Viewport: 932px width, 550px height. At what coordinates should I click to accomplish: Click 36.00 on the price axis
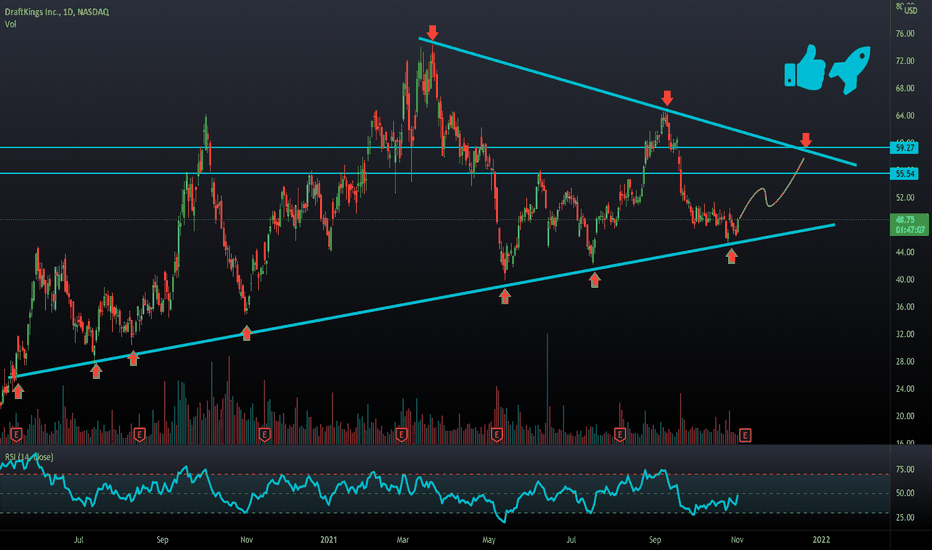(905, 307)
